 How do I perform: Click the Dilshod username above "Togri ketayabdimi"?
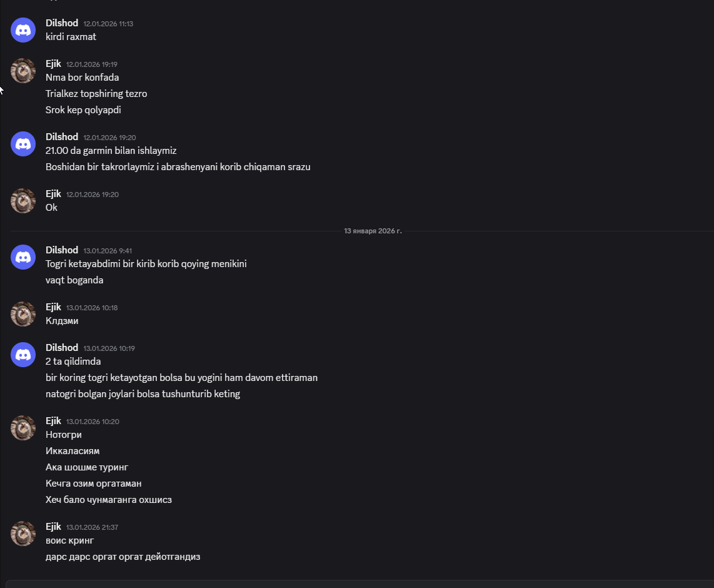(62, 250)
